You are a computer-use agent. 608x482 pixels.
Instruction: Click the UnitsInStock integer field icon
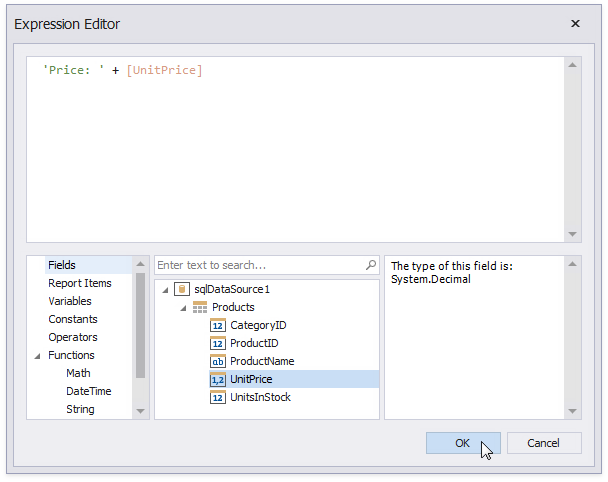pos(218,397)
